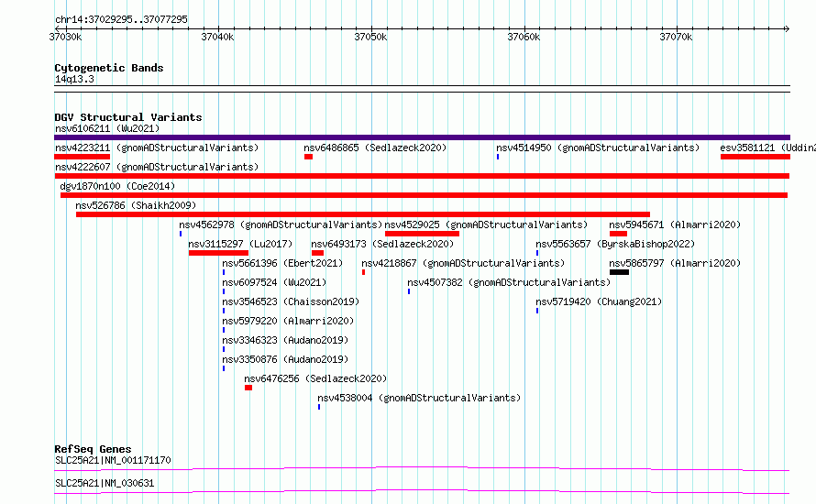Screen dimensions: 816x504
Task: Select the long red bar of nsv4222607
Action: [422, 176]
